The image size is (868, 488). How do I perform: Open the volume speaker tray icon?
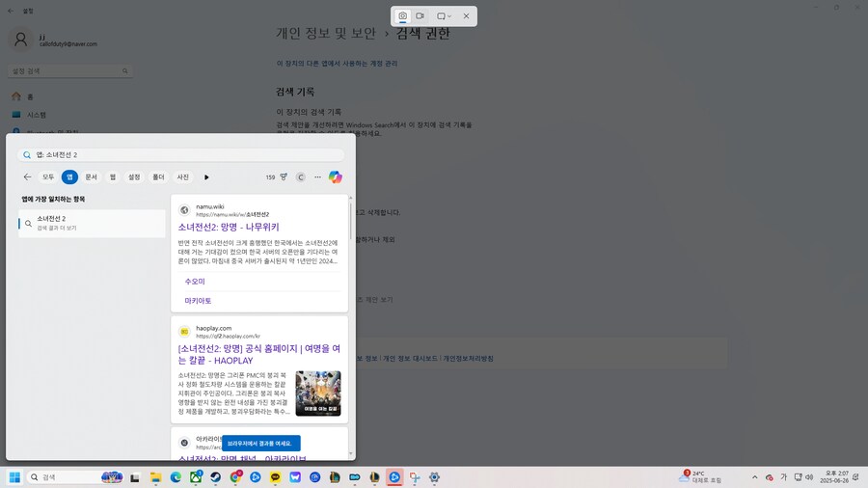(x=809, y=477)
